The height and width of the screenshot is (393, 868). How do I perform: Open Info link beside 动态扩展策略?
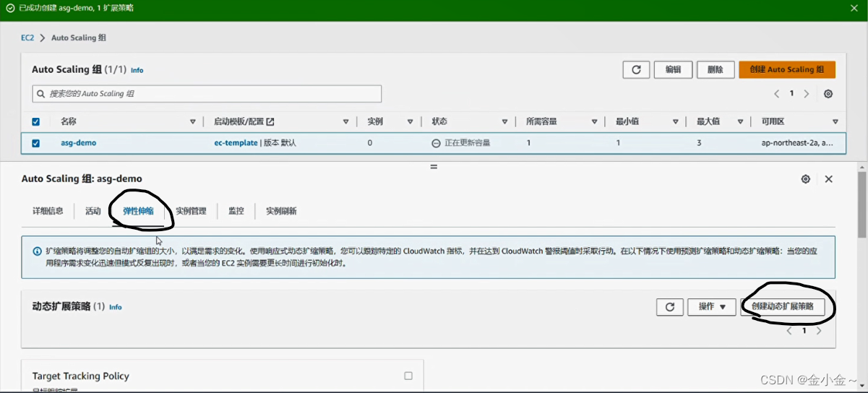[115, 307]
